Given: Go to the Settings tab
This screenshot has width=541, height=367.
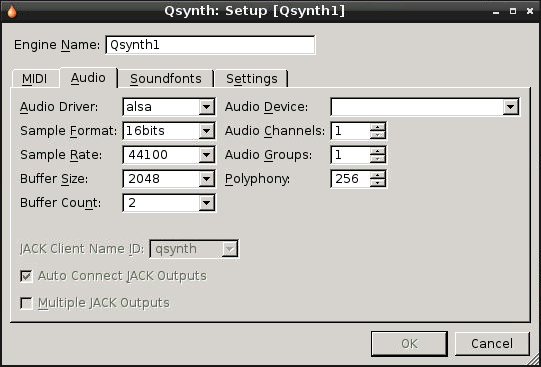Looking at the screenshot, I should 252,79.
